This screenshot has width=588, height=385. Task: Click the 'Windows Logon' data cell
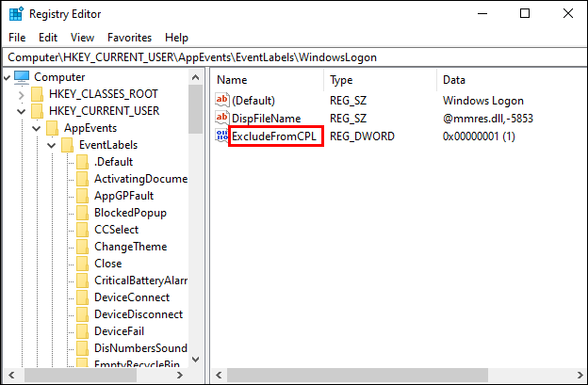pyautogui.click(x=483, y=101)
